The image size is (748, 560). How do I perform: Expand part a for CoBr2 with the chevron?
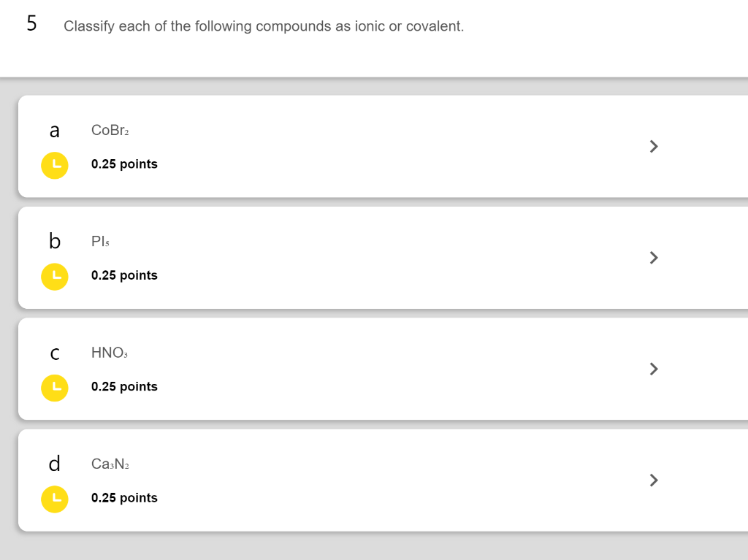[x=653, y=146]
